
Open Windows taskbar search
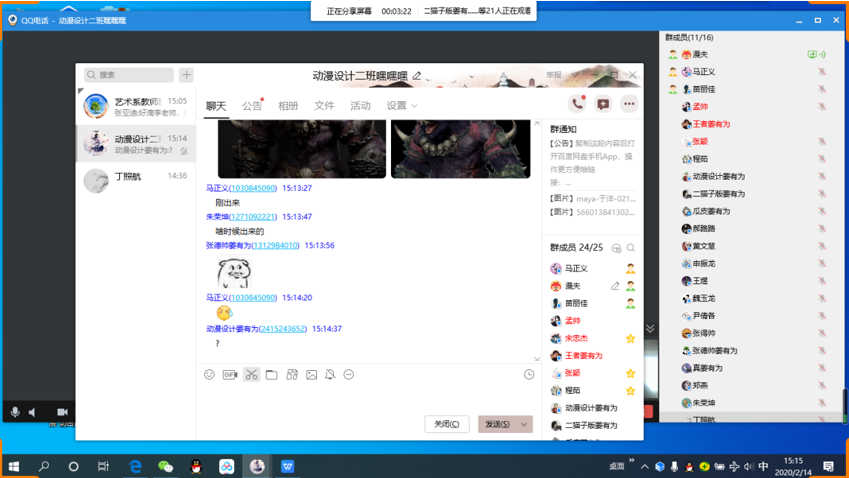click(x=44, y=466)
